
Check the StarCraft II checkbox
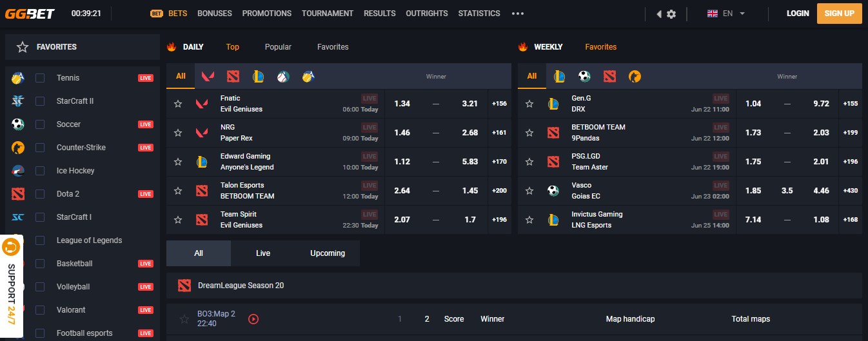(x=40, y=101)
